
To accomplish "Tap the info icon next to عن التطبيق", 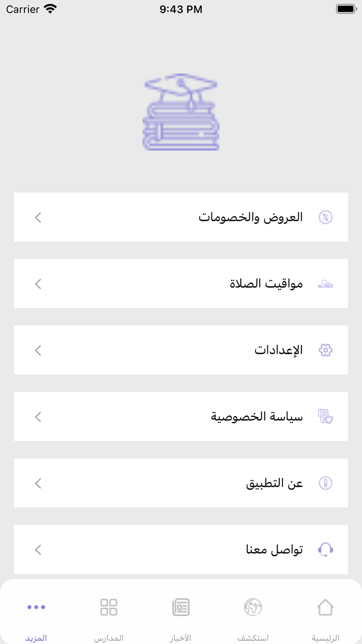I will tap(325, 483).
